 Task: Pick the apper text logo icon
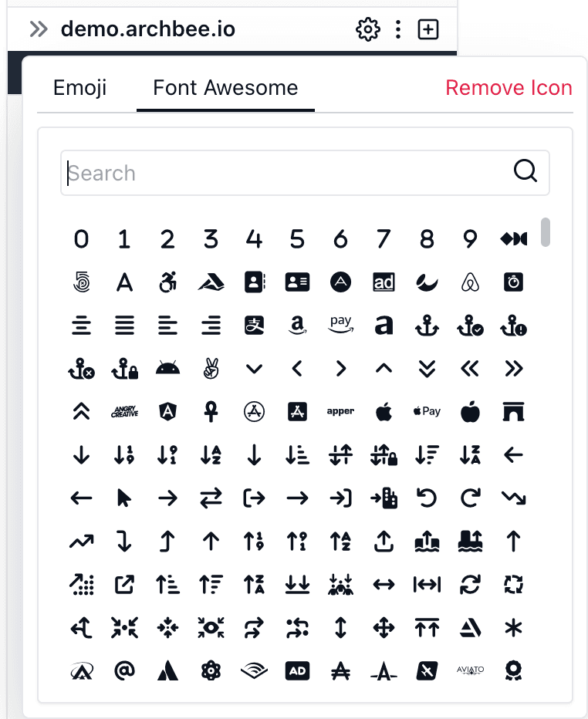click(x=341, y=411)
